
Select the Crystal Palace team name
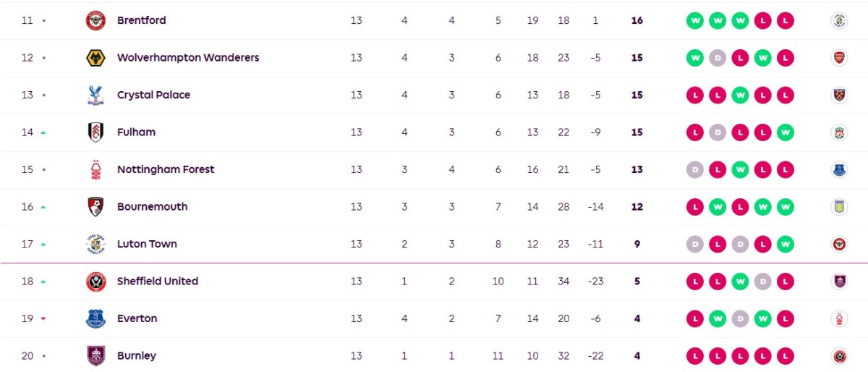click(154, 95)
